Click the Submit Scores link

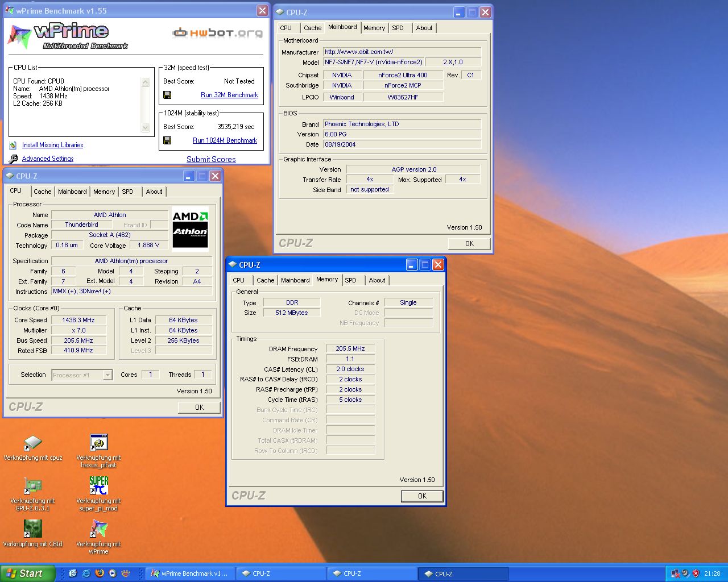[x=211, y=160]
